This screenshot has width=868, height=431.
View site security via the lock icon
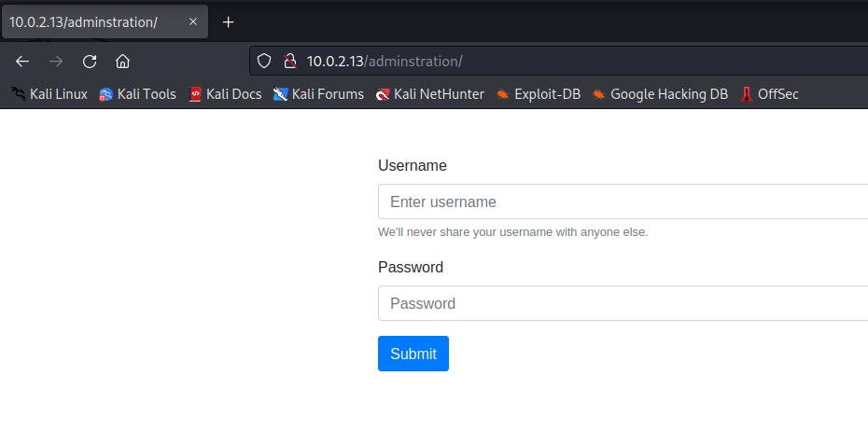coord(289,62)
